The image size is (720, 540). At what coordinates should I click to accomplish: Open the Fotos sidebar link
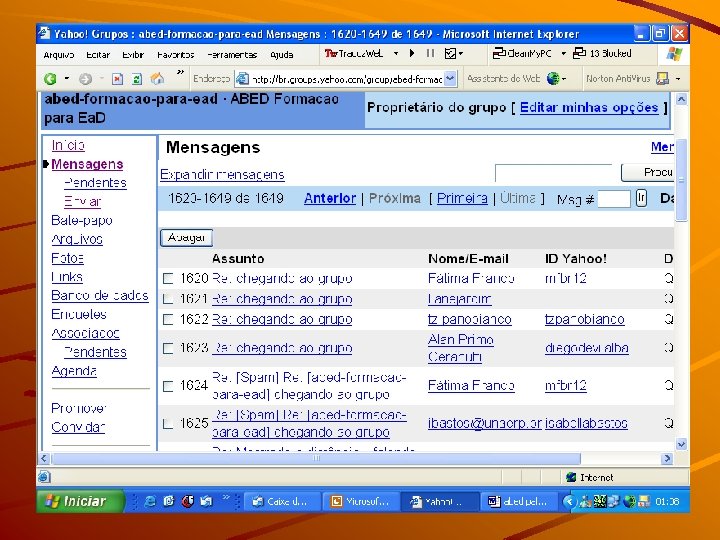68,258
